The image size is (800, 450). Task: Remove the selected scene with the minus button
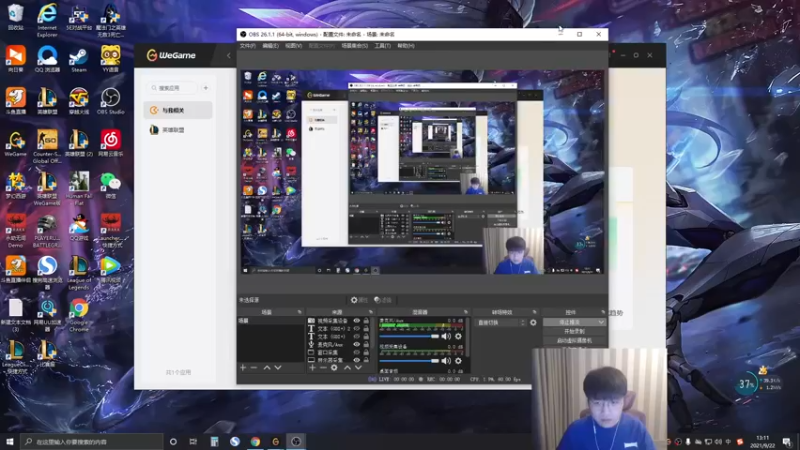pyautogui.click(x=254, y=367)
